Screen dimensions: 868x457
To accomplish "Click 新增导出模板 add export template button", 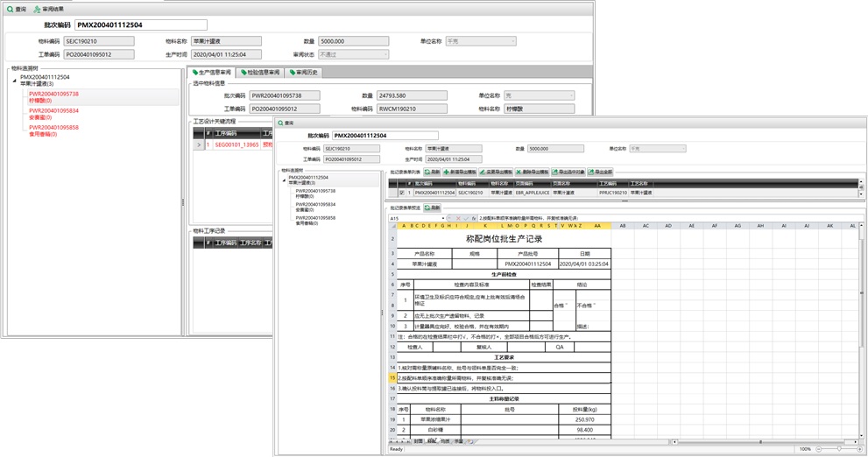I will click(x=460, y=172).
